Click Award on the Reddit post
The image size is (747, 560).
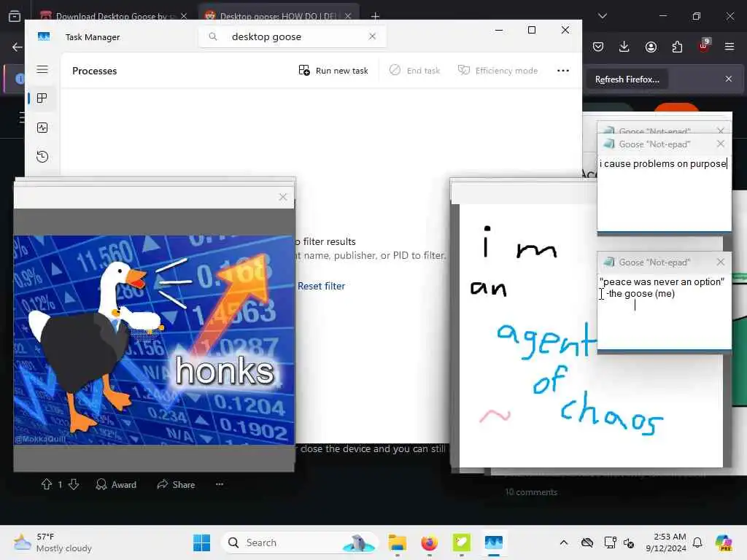(x=116, y=484)
